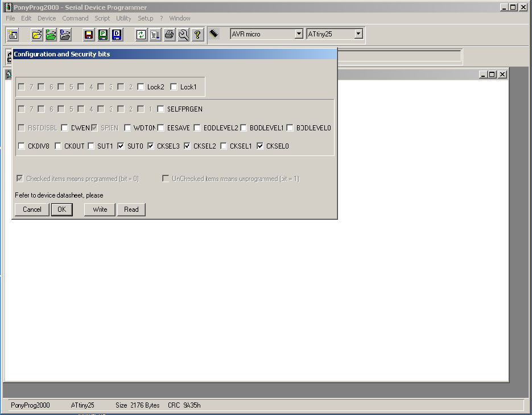Open device file with yellow folder icon

[x=37, y=35]
